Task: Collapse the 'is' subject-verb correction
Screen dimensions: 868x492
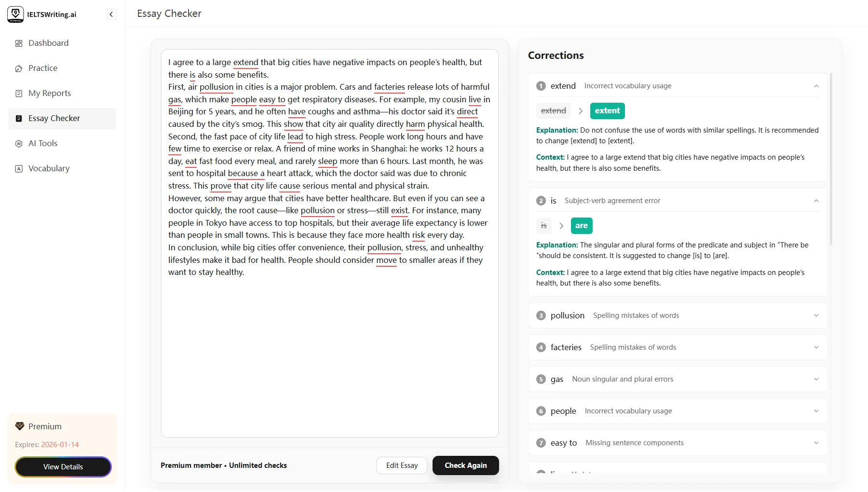Action: tap(816, 200)
